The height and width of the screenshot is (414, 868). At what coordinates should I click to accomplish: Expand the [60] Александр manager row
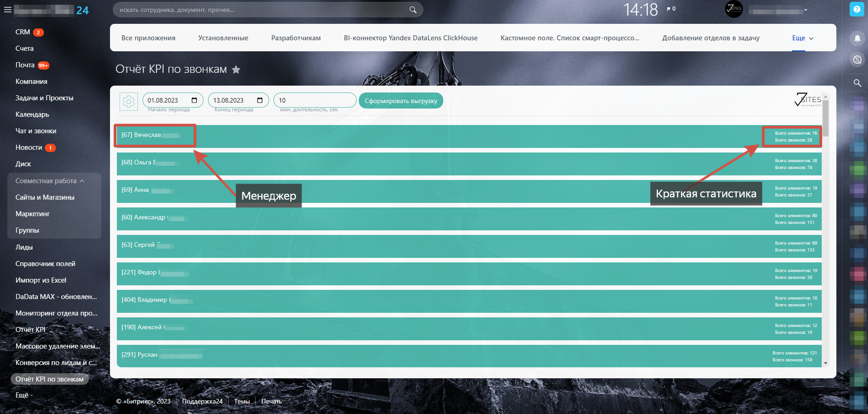click(469, 219)
